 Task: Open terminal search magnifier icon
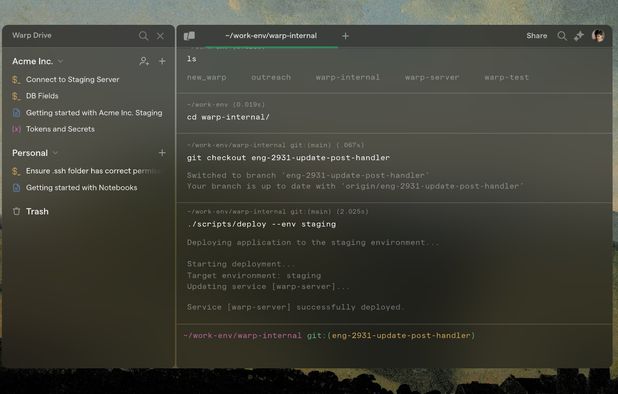click(562, 36)
